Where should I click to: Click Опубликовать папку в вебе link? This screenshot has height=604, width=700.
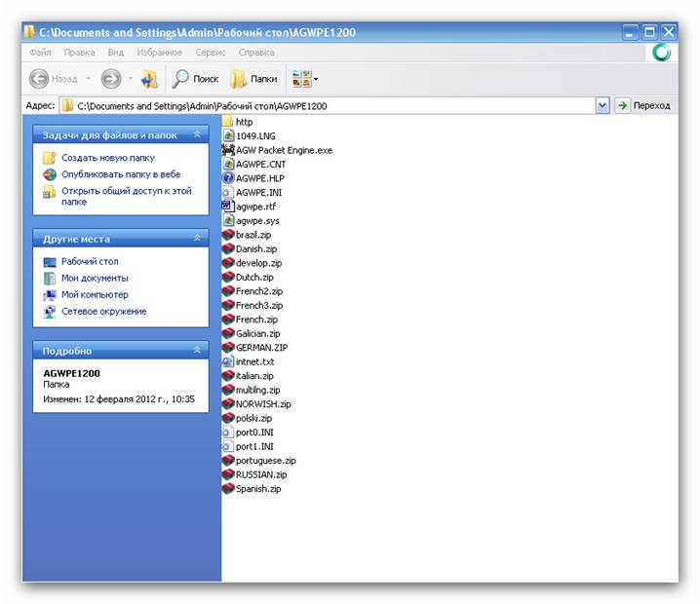(121, 174)
